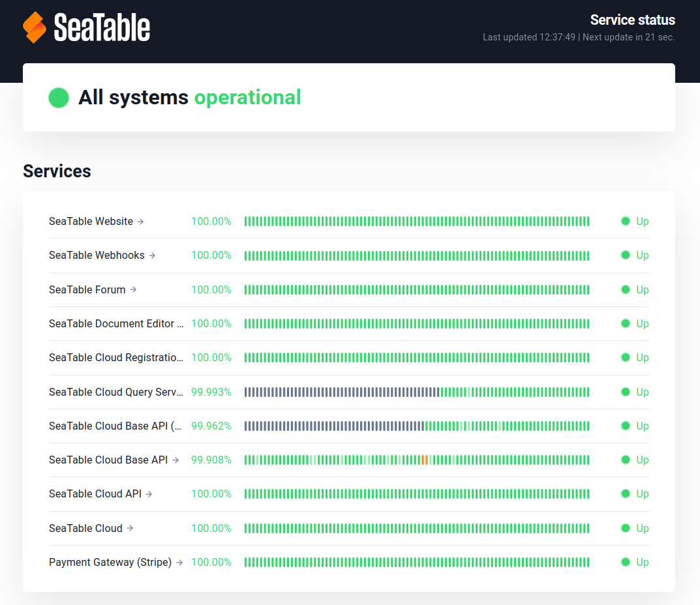The height and width of the screenshot is (605, 700).
Task: Click the arrow beside Payment Gateway (Stripe)
Action: (x=179, y=562)
